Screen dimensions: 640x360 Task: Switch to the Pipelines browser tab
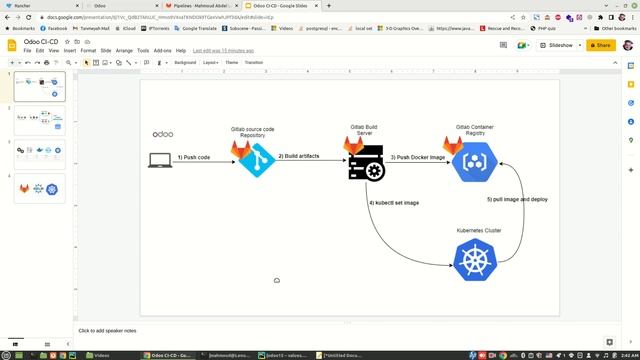pyautogui.click(x=202, y=6)
